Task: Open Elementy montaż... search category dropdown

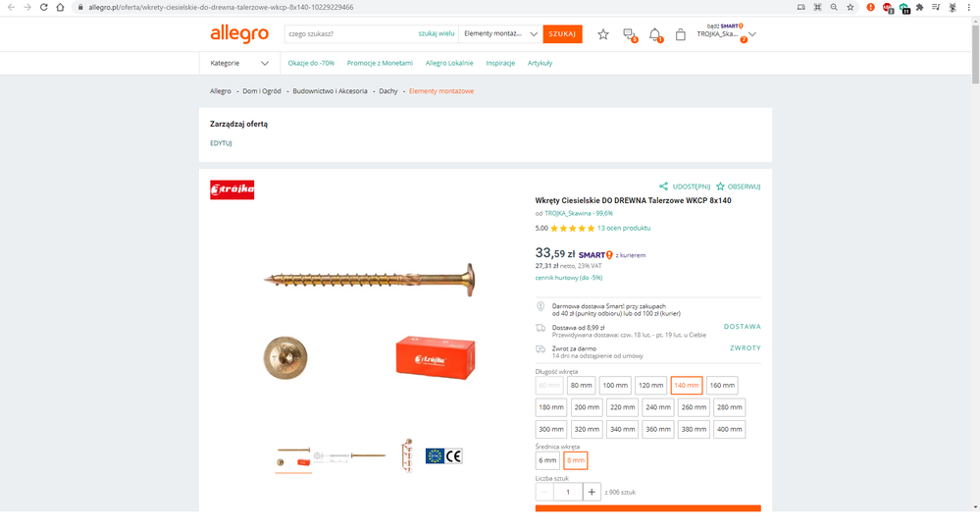Action: coord(500,33)
